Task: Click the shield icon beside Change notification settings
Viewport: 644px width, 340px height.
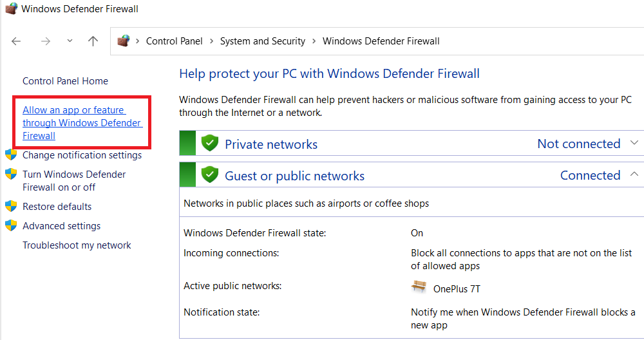Action: coord(11,155)
